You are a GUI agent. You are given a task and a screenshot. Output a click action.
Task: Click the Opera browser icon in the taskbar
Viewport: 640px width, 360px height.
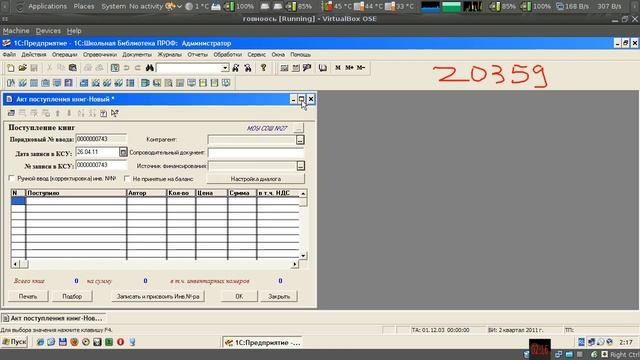(120, 342)
